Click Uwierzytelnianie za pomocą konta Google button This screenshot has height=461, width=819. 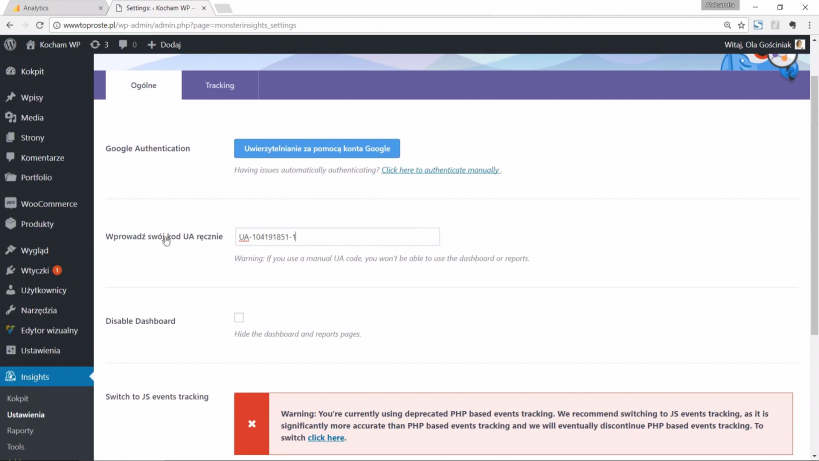(x=317, y=148)
